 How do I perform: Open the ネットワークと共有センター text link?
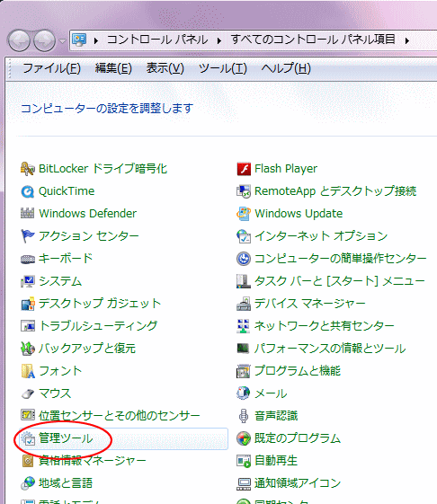click(x=325, y=326)
